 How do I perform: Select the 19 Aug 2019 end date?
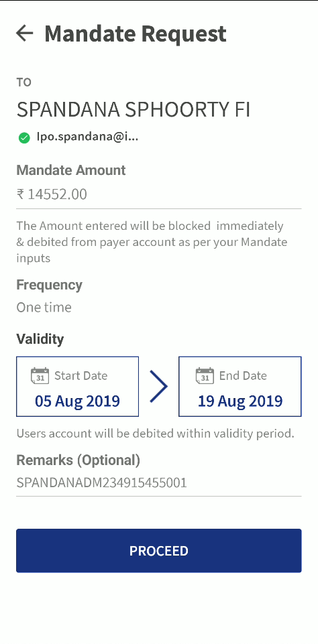point(240,401)
